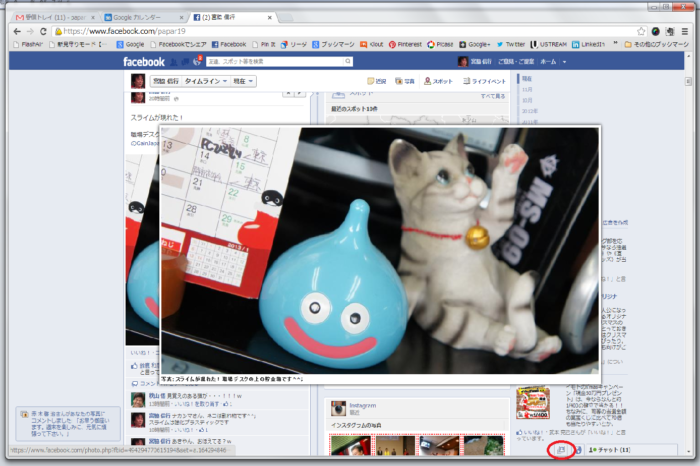Open the ホーム link in the header

tap(548, 62)
